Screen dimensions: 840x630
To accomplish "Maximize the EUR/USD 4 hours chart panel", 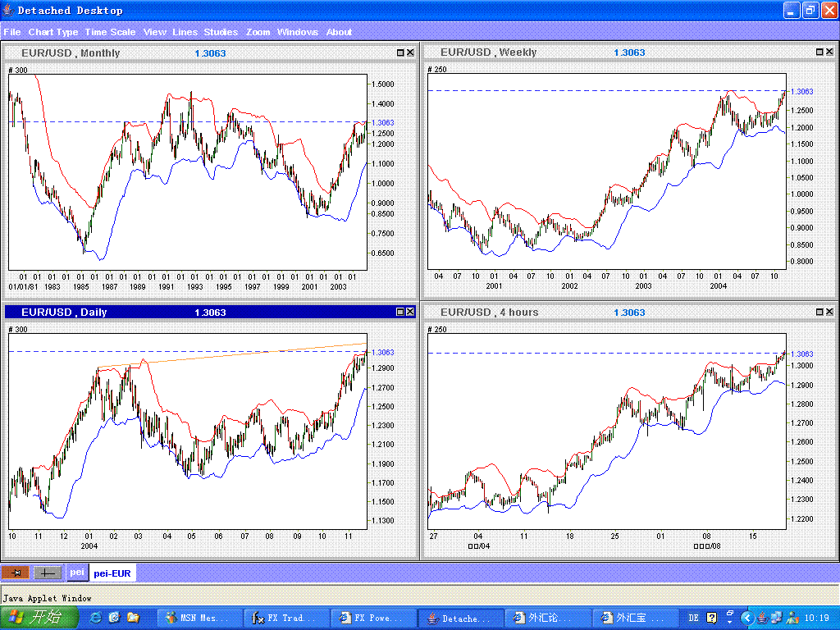I will pyautogui.click(x=819, y=312).
